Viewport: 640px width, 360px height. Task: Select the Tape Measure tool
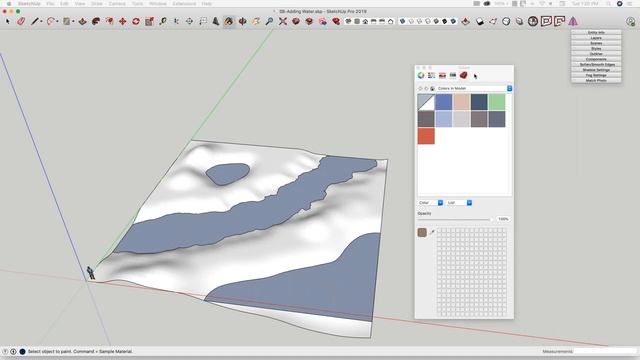[163, 21]
